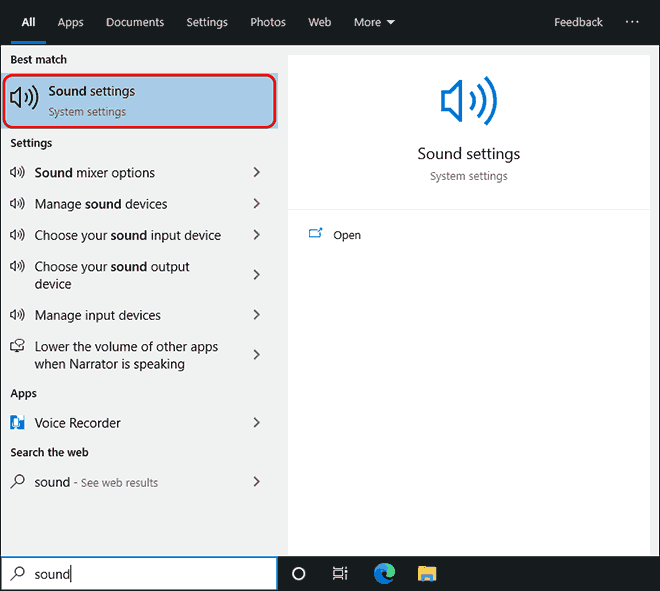The image size is (660, 591).
Task: Switch to the Documents search tab
Action: [135, 22]
